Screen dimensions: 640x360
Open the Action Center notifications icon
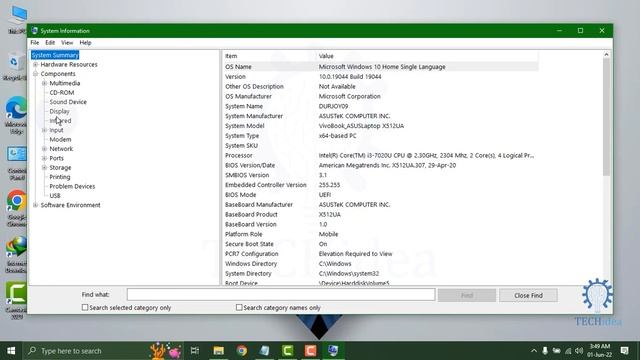point(624,351)
